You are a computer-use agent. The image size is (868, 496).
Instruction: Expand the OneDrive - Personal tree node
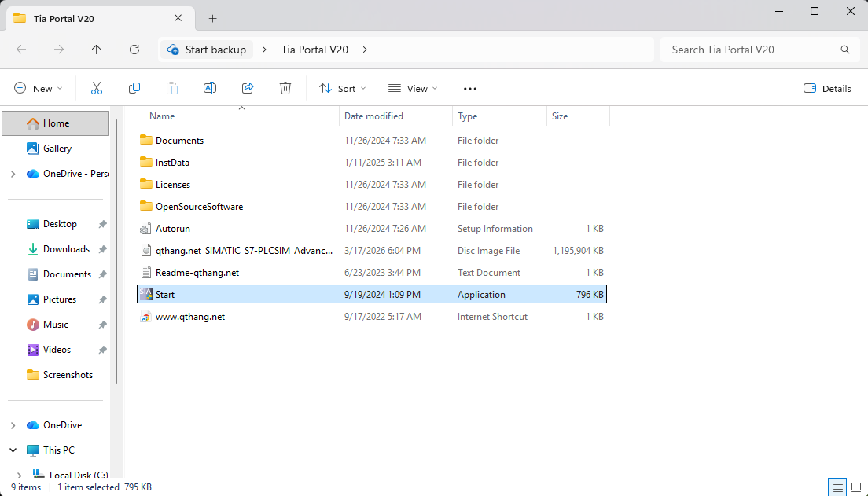tap(13, 174)
